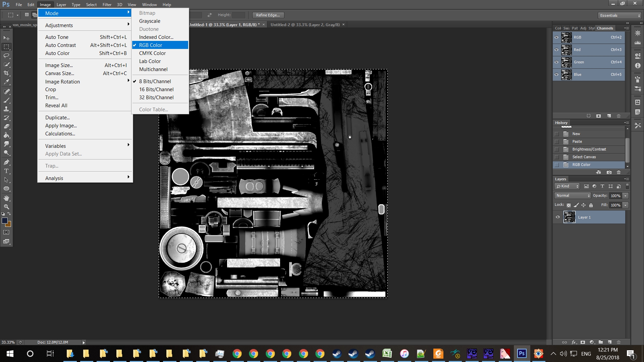
Task: Click the Refine Edge button
Action: [268, 15]
